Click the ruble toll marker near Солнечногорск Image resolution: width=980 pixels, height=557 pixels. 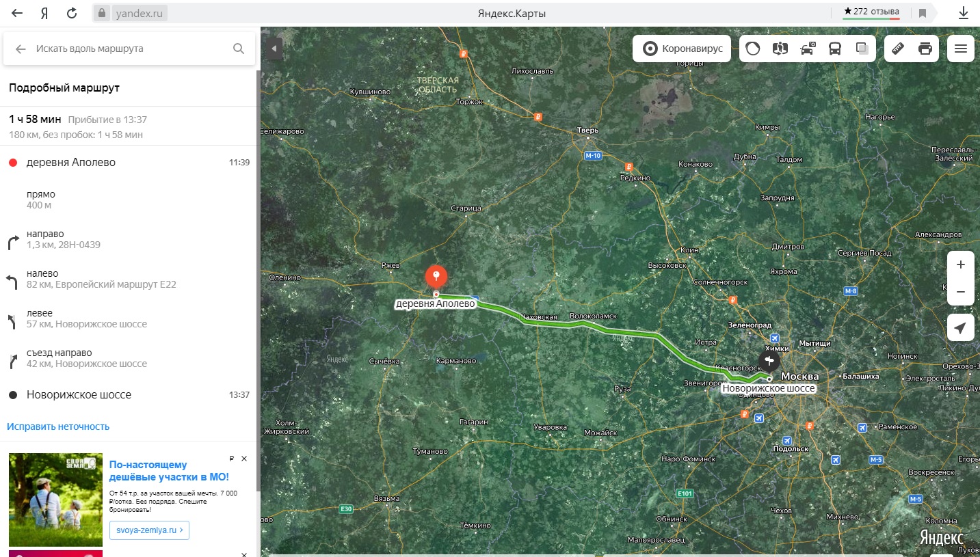(733, 299)
